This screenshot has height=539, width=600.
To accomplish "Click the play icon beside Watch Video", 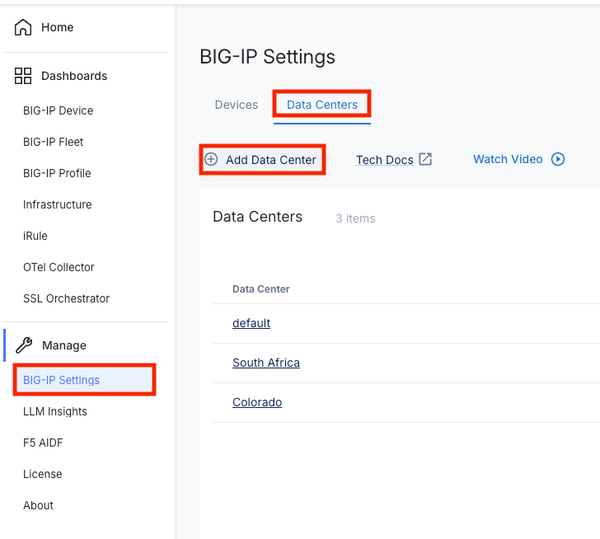I will (x=558, y=159).
